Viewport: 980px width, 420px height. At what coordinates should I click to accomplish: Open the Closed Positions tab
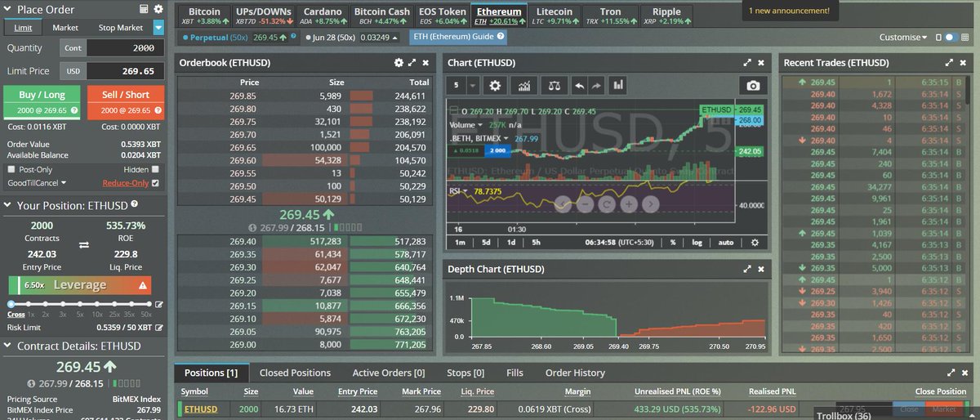(295, 373)
